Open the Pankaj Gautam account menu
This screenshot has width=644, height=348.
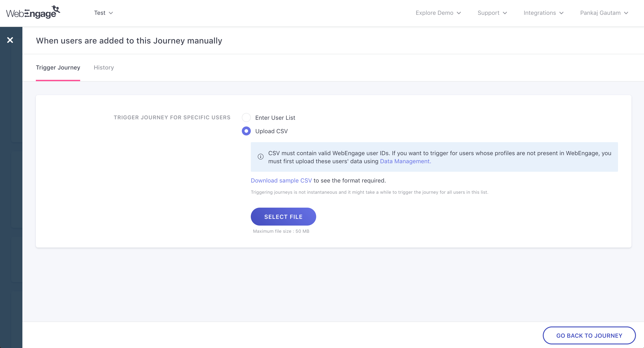pyautogui.click(x=600, y=13)
